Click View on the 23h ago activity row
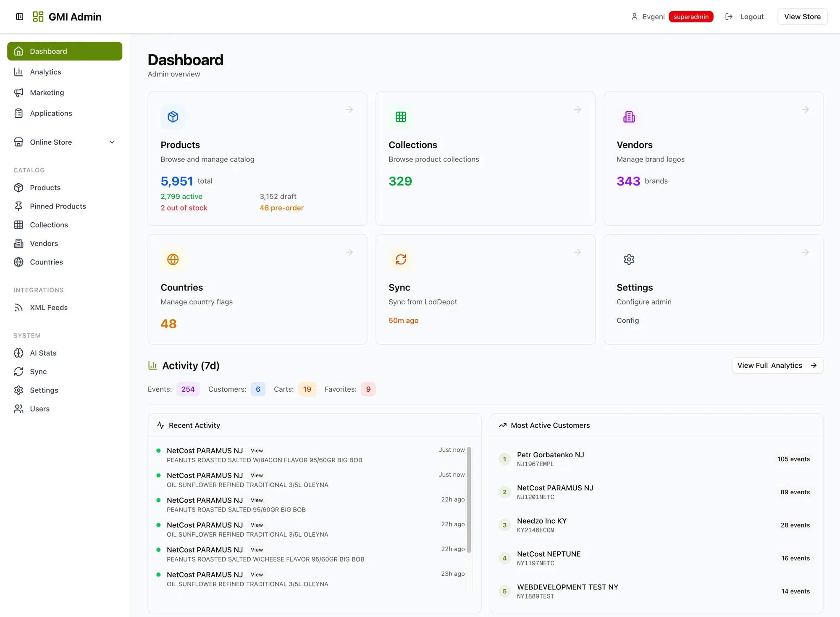Viewport: 840px width, 617px height. coord(257,575)
